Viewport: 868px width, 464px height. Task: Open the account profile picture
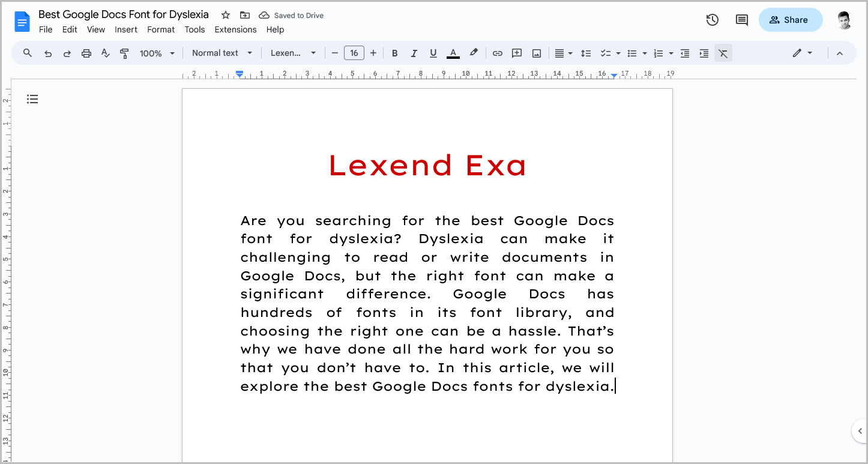coord(845,20)
